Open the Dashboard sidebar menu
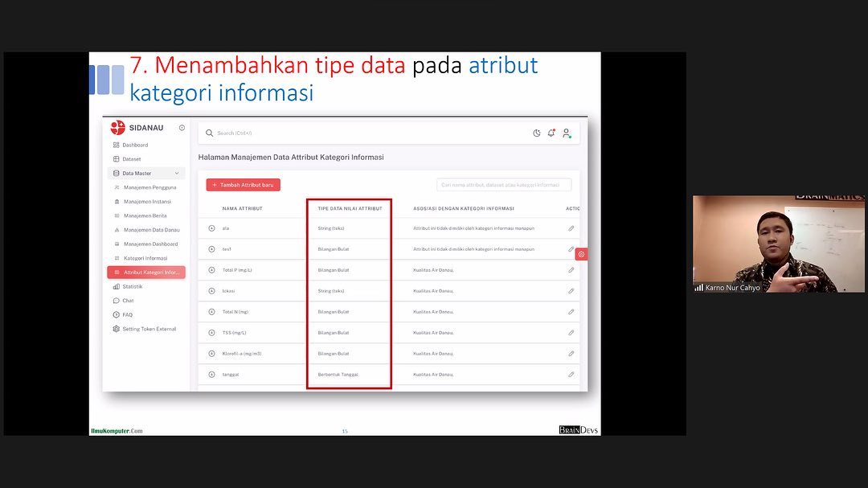Viewport: 868px width, 488px height. 135,146
